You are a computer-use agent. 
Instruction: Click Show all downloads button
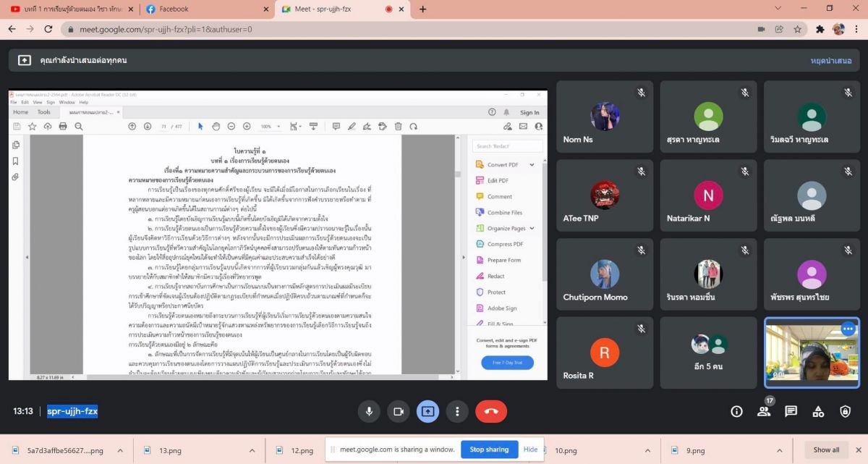pyautogui.click(x=826, y=450)
